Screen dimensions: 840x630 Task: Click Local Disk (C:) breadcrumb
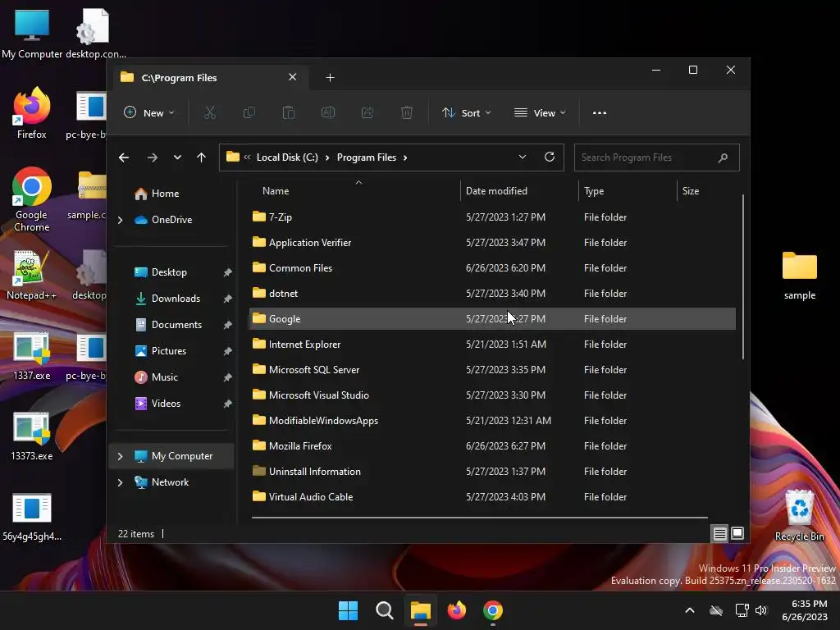[x=287, y=157]
